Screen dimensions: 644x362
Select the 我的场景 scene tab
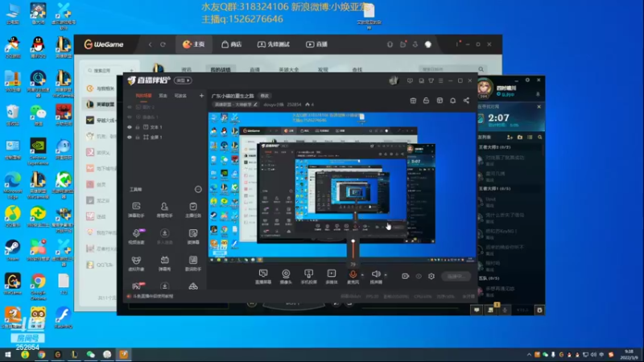pyautogui.click(x=144, y=96)
